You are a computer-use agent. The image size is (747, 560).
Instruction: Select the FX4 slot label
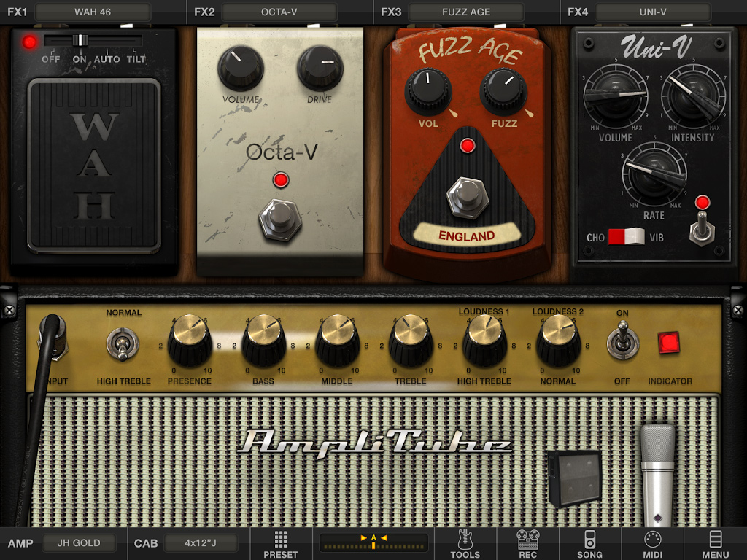578,12
